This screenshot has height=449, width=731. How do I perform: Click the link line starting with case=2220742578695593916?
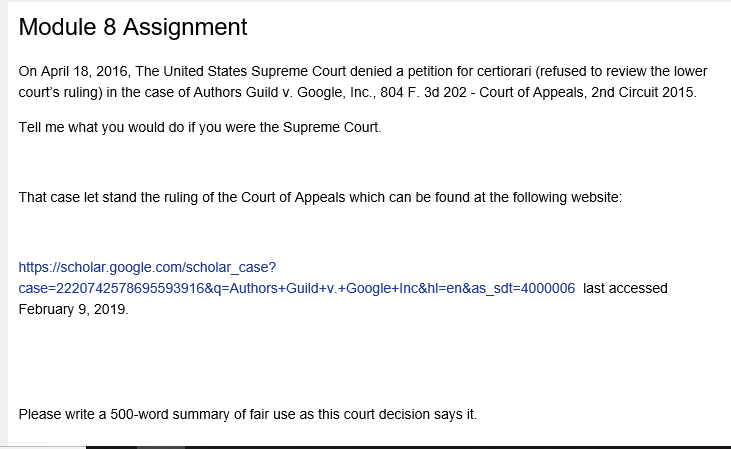[x=297, y=289]
